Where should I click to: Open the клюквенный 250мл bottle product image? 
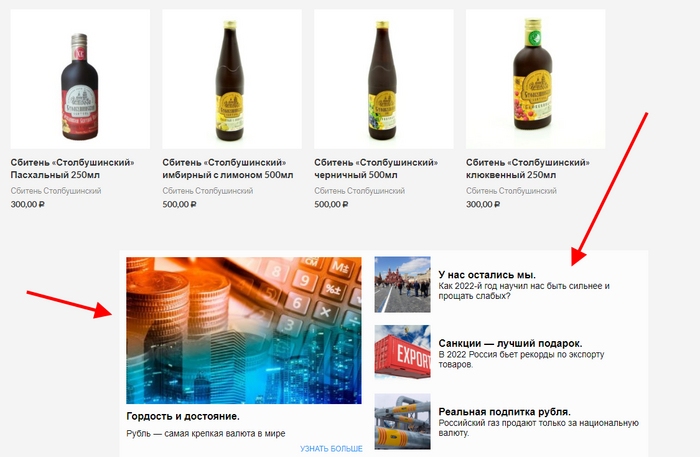click(x=536, y=79)
